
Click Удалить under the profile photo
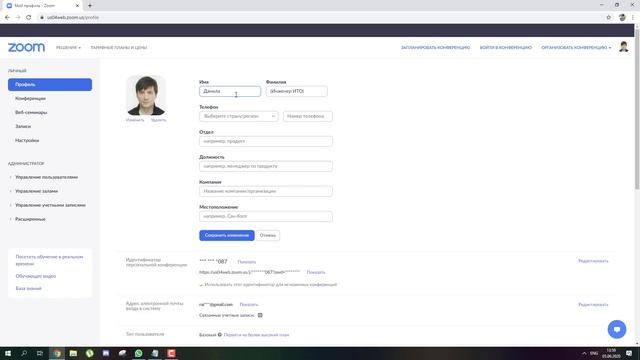click(x=158, y=120)
